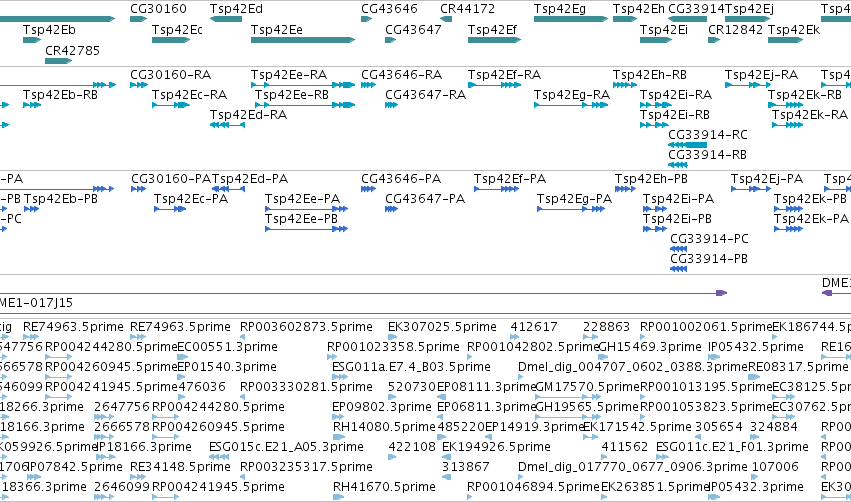
Task: Select the RP001046894.5prime EST label
Action: 534,487
